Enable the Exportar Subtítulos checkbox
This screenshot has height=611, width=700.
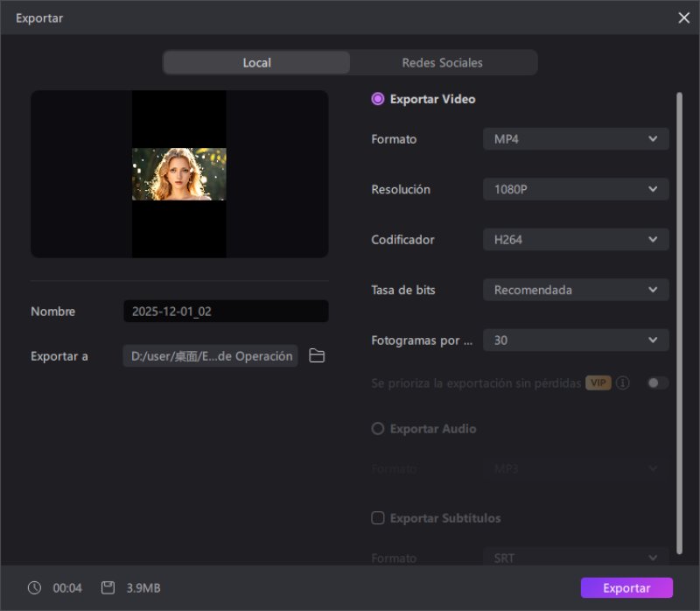377,518
